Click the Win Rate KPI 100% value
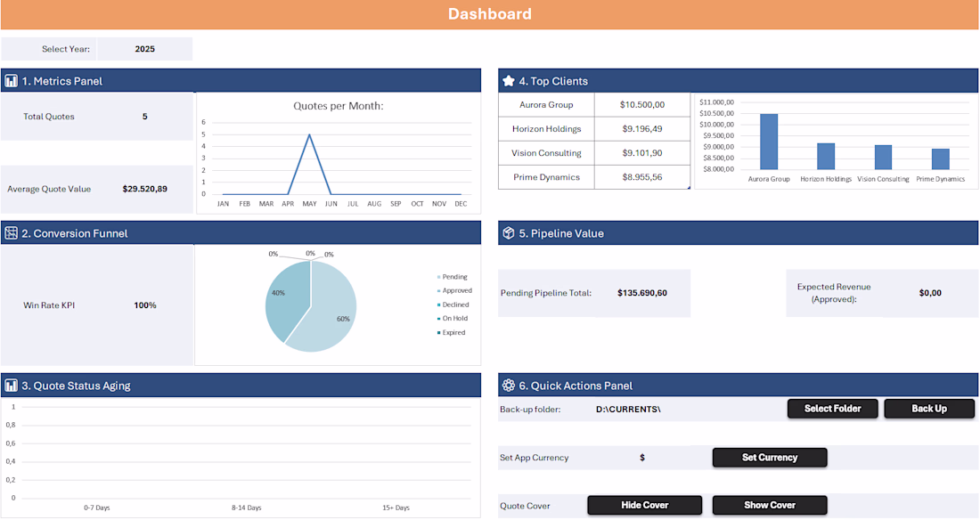 (x=145, y=305)
